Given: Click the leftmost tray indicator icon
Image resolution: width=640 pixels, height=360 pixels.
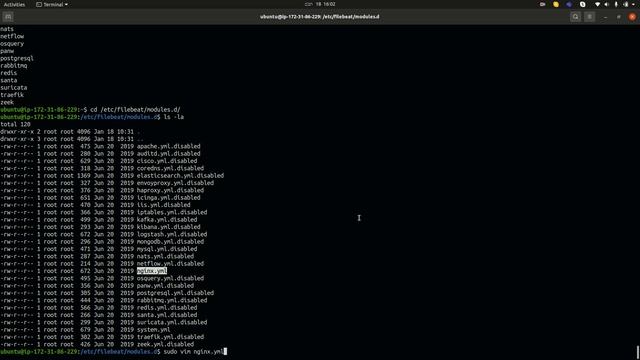Looking at the screenshot, I should tap(542, 4).
